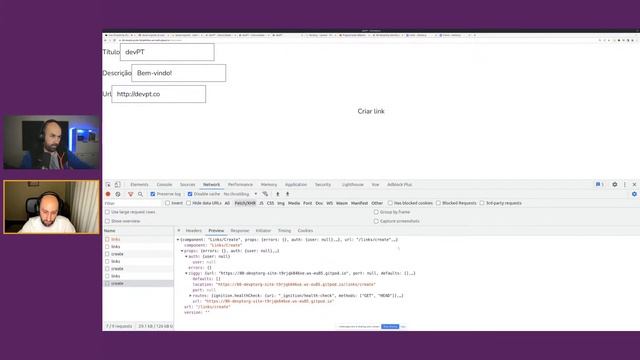Filter requests by Img type
The image size is (640, 360).
281,203
